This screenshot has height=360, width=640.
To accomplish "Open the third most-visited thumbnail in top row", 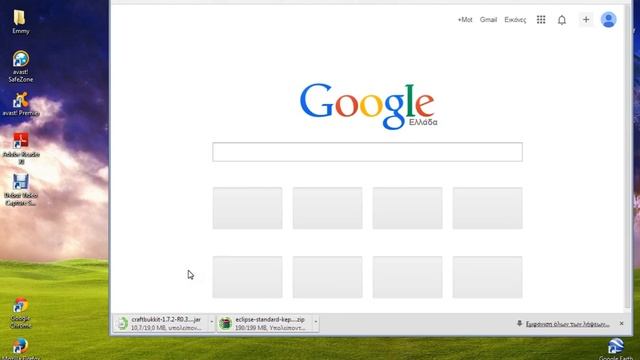I will [x=407, y=208].
